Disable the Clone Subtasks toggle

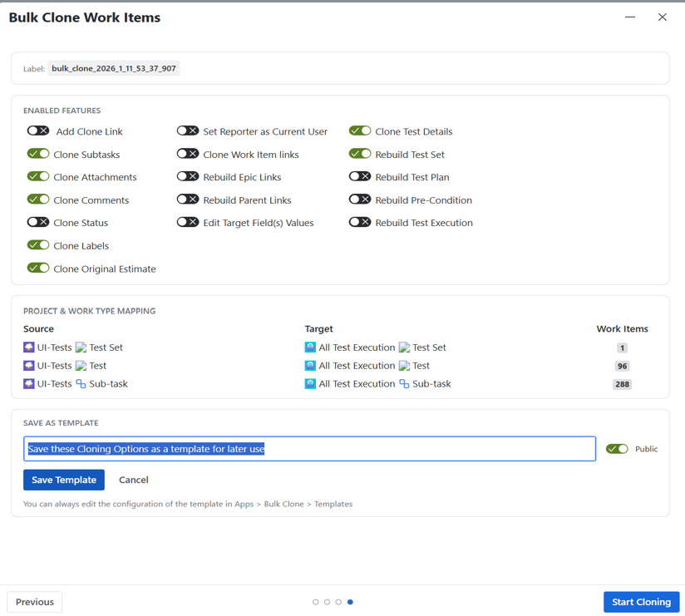click(38, 154)
